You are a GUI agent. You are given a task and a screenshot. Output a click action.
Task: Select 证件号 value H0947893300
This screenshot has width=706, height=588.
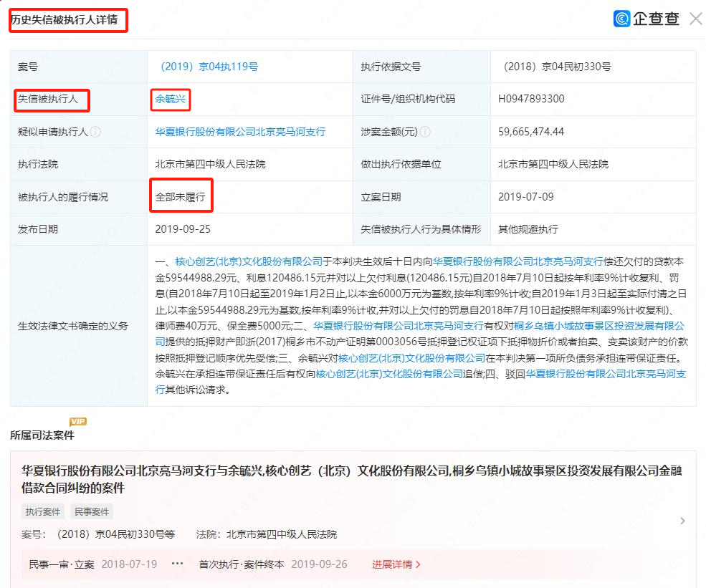531,99
